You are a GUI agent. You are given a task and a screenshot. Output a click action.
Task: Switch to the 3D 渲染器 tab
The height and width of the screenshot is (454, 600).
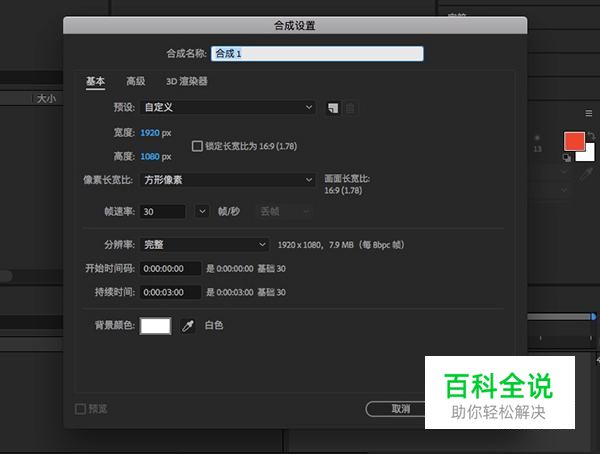(187, 81)
